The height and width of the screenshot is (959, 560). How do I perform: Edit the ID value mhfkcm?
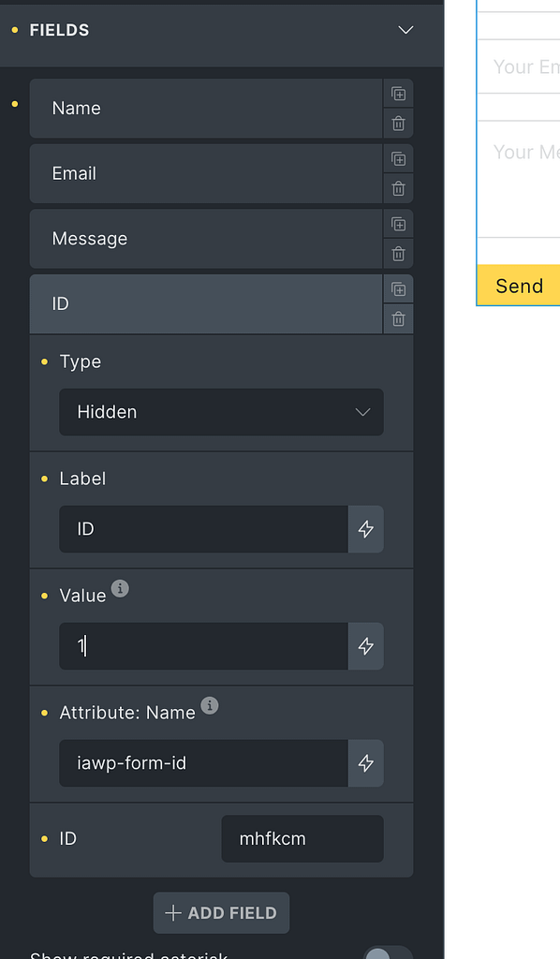tap(302, 838)
